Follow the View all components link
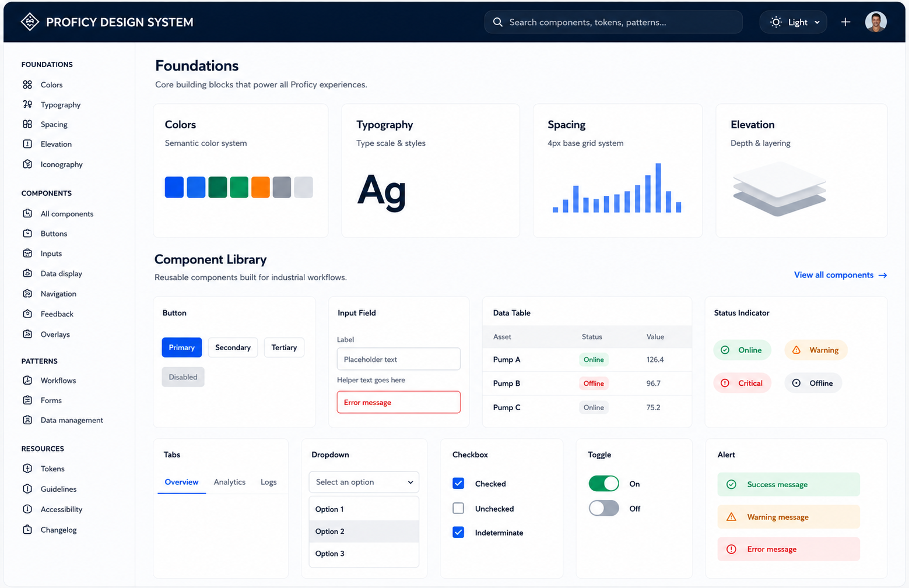 coord(840,275)
